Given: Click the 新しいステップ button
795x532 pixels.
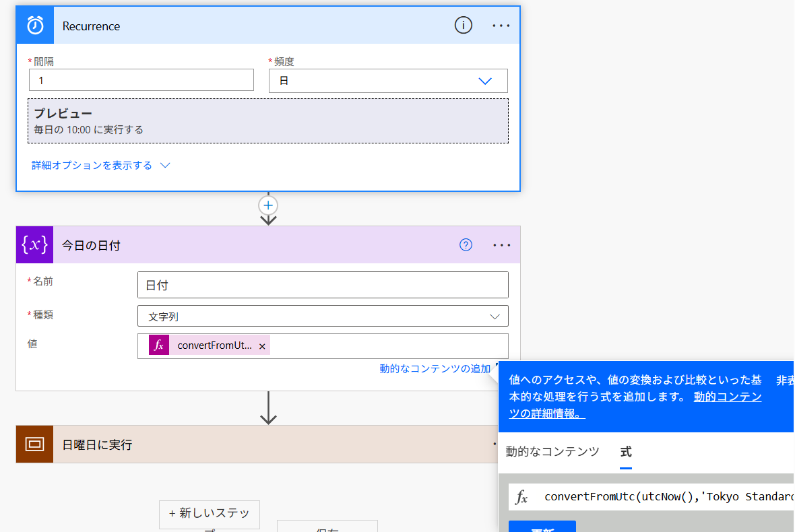Looking at the screenshot, I should (210, 515).
